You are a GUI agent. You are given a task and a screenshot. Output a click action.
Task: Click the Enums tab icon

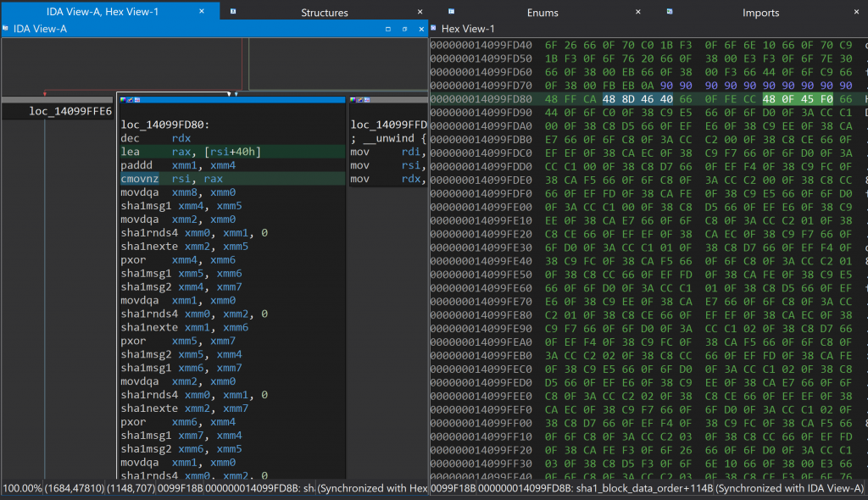click(x=451, y=11)
